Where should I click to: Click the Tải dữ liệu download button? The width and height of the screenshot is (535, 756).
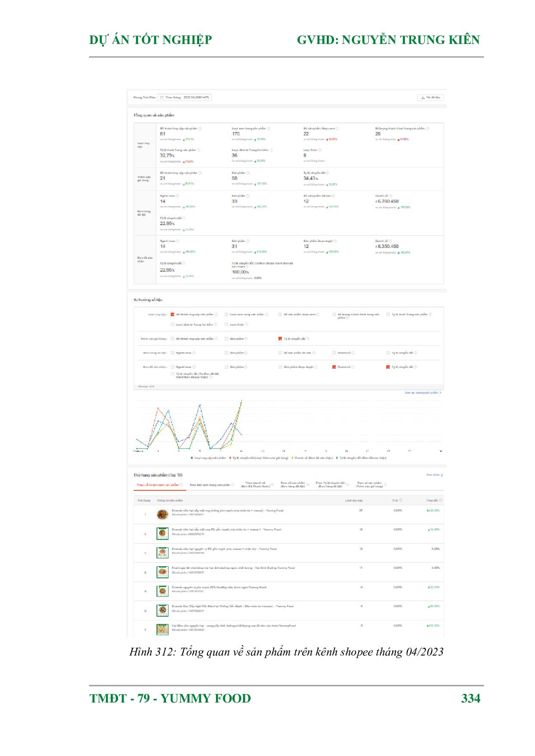(430, 97)
